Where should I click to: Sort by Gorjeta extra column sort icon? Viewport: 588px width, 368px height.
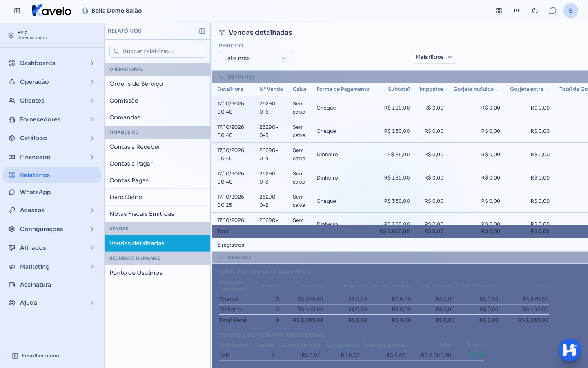tap(547, 89)
